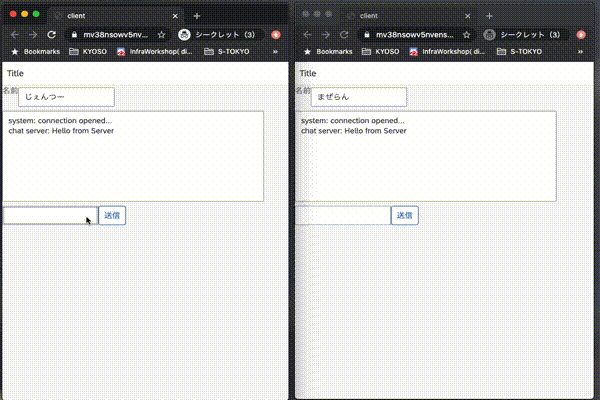Select the client tab in left window

pyautogui.click(x=115, y=16)
